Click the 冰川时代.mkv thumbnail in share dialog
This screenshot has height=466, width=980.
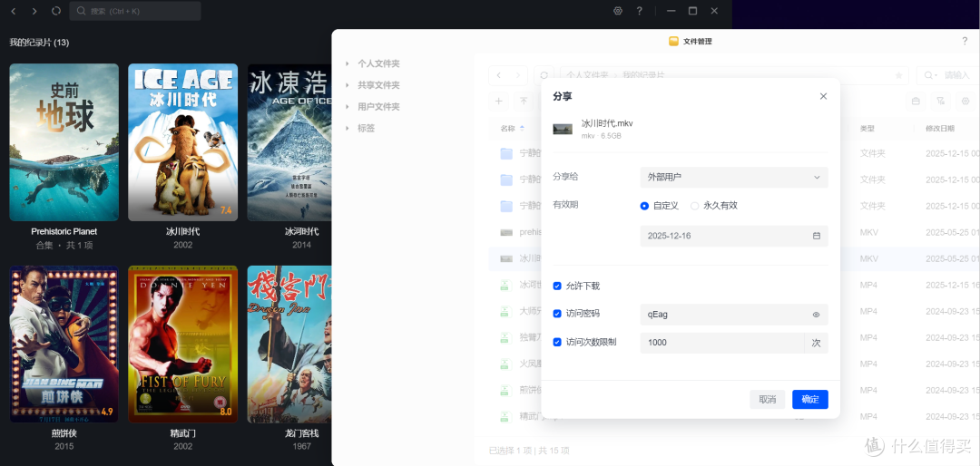click(x=563, y=129)
